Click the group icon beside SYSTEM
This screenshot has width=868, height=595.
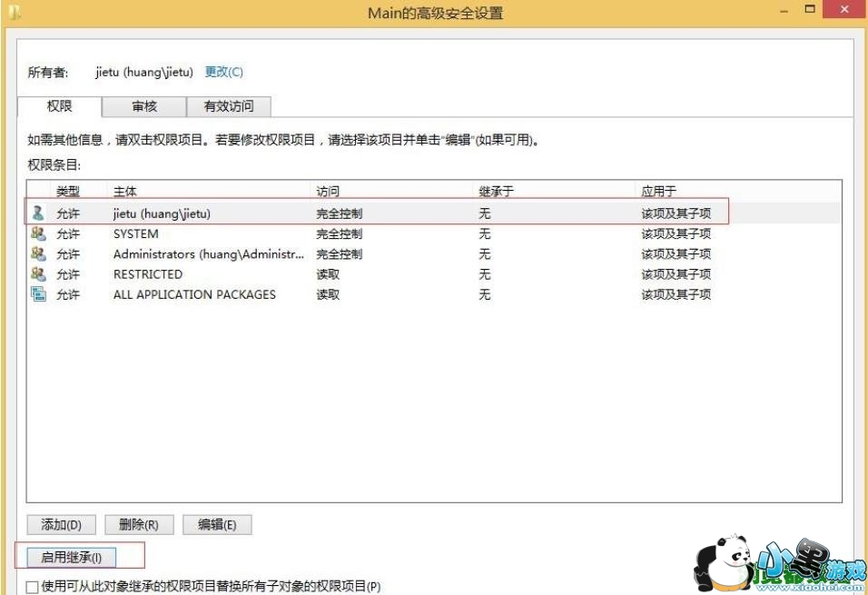tap(38, 233)
